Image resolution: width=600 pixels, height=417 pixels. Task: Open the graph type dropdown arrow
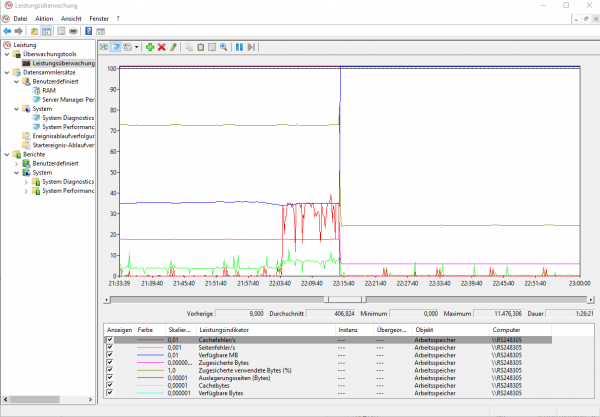coord(136,47)
